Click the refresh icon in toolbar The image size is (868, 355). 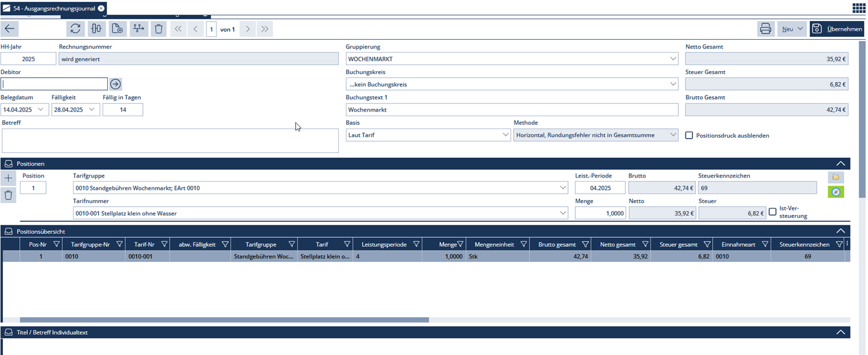75,29
